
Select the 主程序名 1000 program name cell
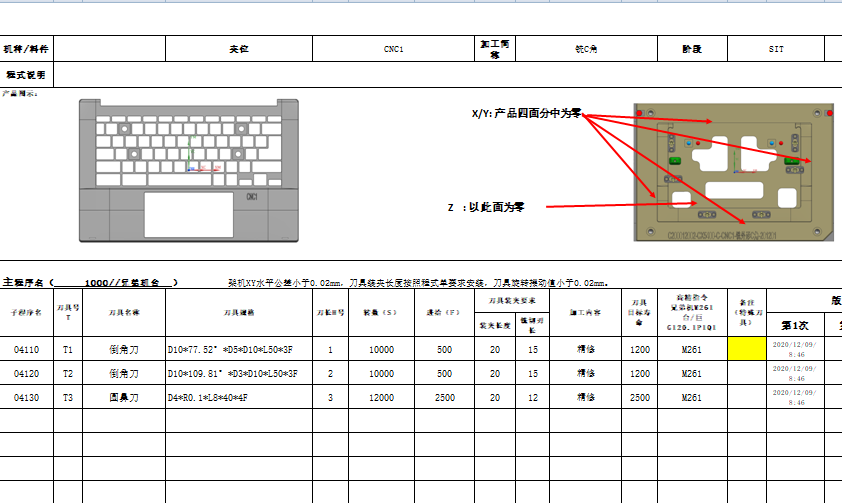[90, 282]
